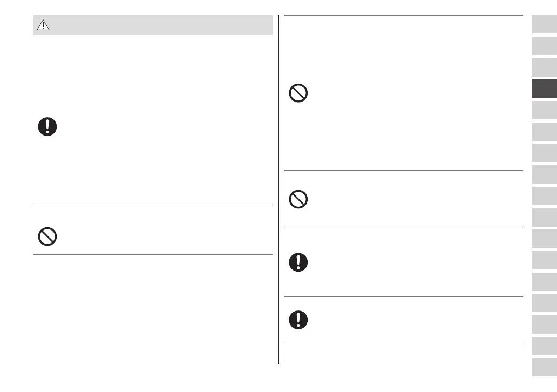Click the topmost prohibition icon in the right column
Screen dimensions: 557x392
pos(298,94)
